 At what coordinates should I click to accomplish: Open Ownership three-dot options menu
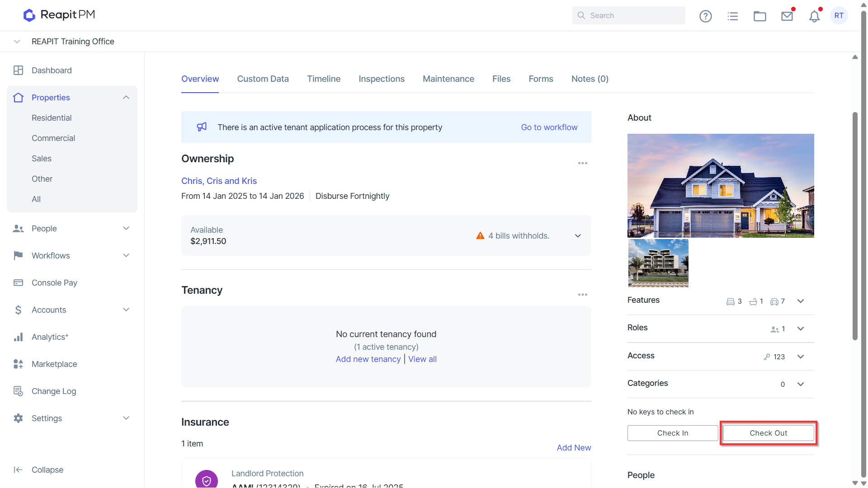582,163
